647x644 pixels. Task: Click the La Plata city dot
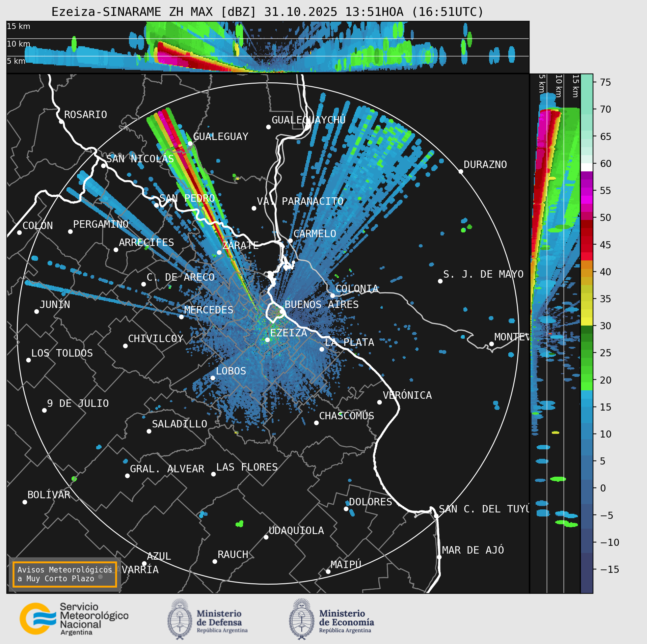point(322,349)
